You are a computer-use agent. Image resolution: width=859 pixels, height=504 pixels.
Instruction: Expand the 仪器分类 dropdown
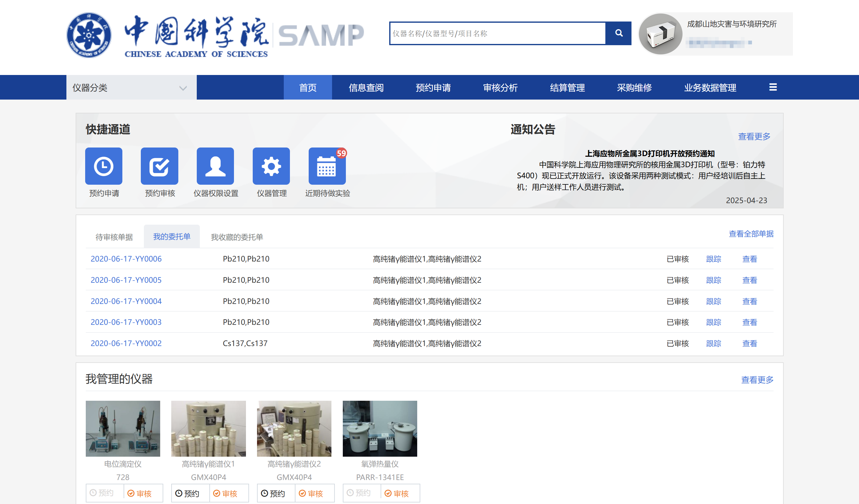pyautogui.click(x=131, y=88)
